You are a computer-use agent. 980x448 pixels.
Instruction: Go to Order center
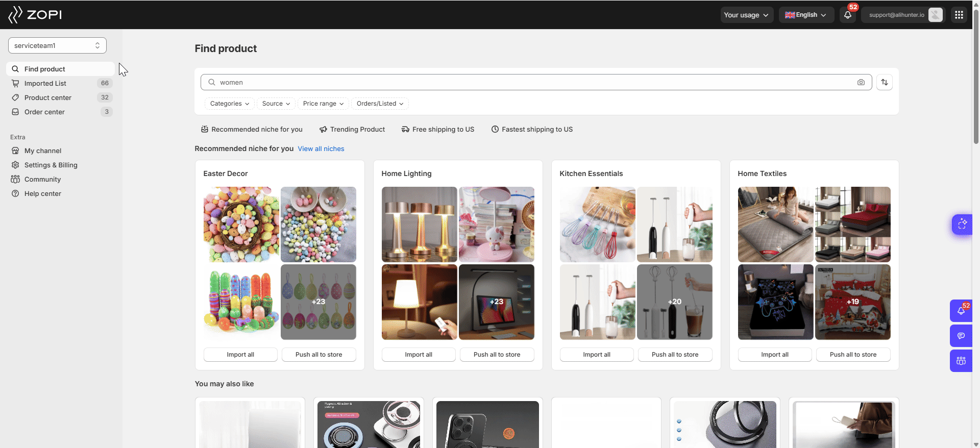44,112
